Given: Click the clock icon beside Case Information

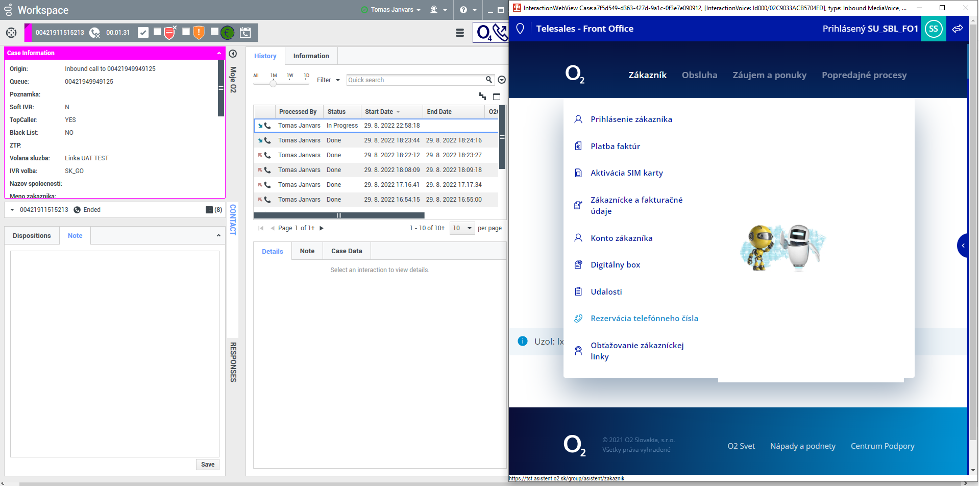Looking at the screenshot, I should click(233, 54).
